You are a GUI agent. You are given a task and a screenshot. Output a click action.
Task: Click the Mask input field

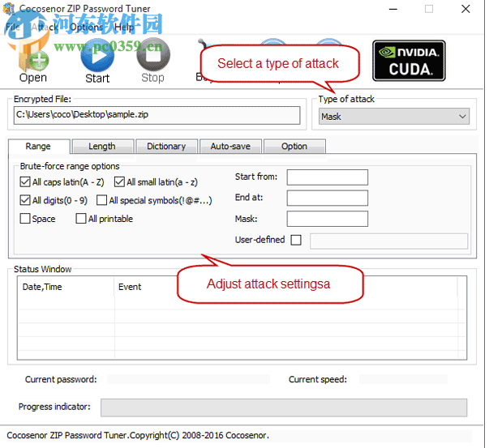pyautogui.click(x=327, y=219)
